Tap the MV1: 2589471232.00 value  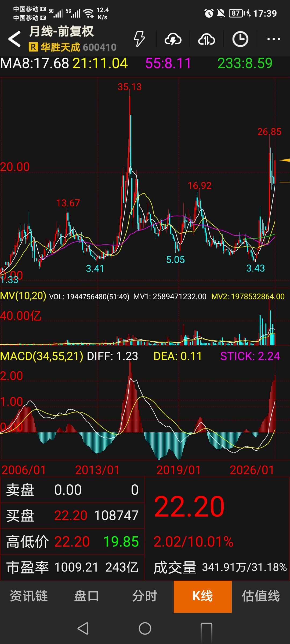pos(170,297)
